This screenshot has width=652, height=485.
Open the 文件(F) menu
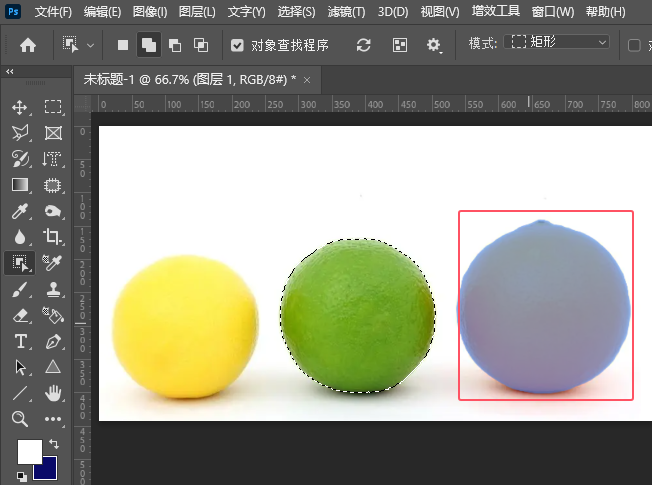pyautogui.click(x=53, y=12)
